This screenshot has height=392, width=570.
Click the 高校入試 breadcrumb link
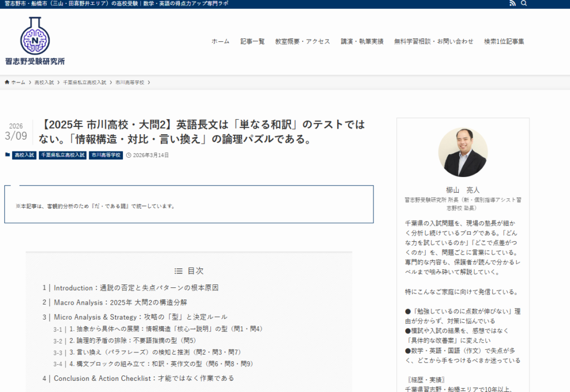pyautogui.click(x=44, y=82)
